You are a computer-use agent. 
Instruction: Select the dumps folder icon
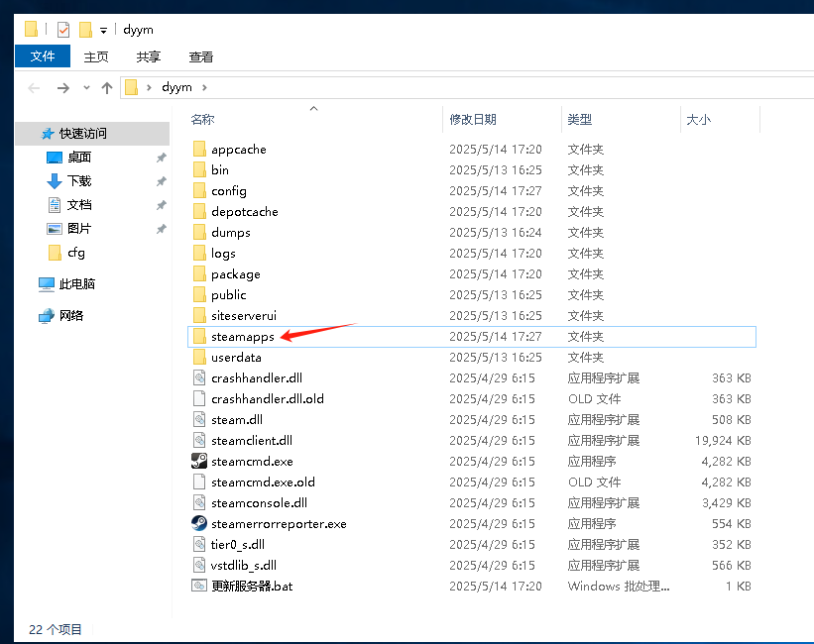199,232
